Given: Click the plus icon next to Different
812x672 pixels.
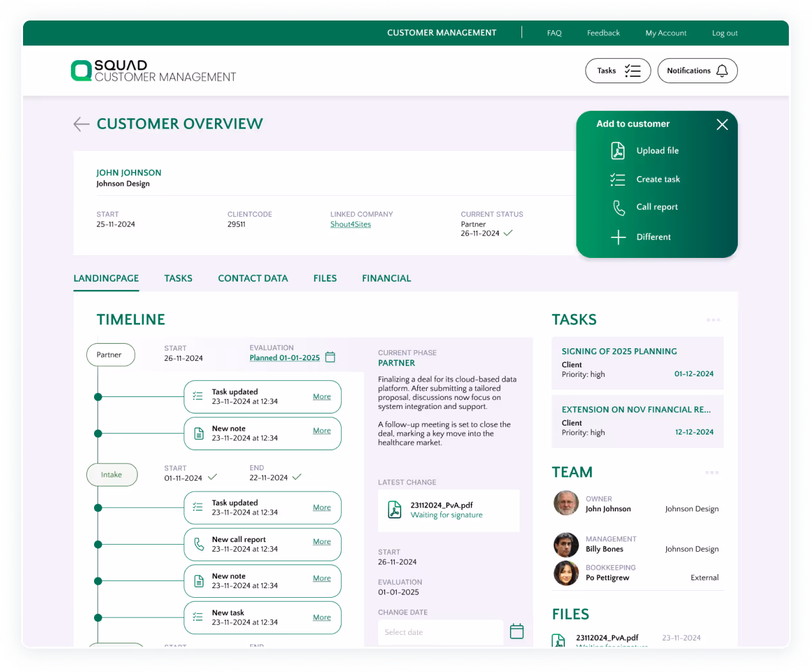Looking at the screenshot, I should click(x=618, y=237).
